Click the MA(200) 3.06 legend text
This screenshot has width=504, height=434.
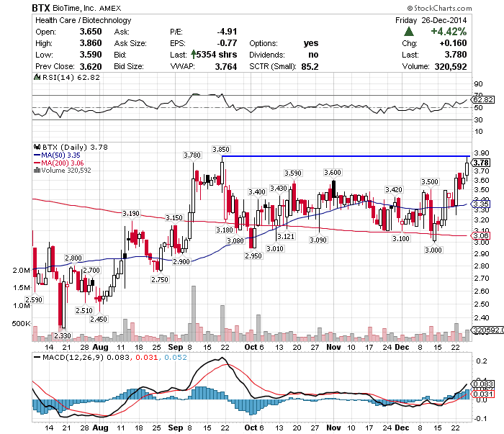(63, 163)
